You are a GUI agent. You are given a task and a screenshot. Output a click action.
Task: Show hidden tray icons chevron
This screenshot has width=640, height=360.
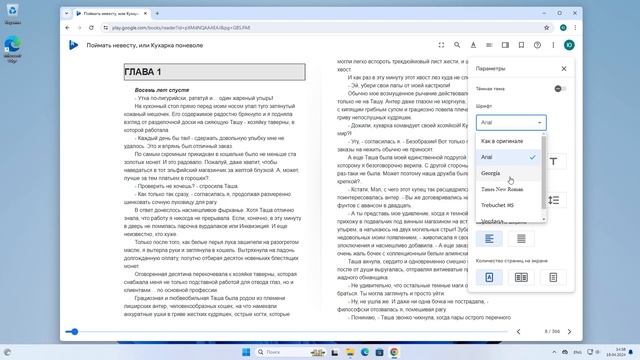[x=554, y=352]
